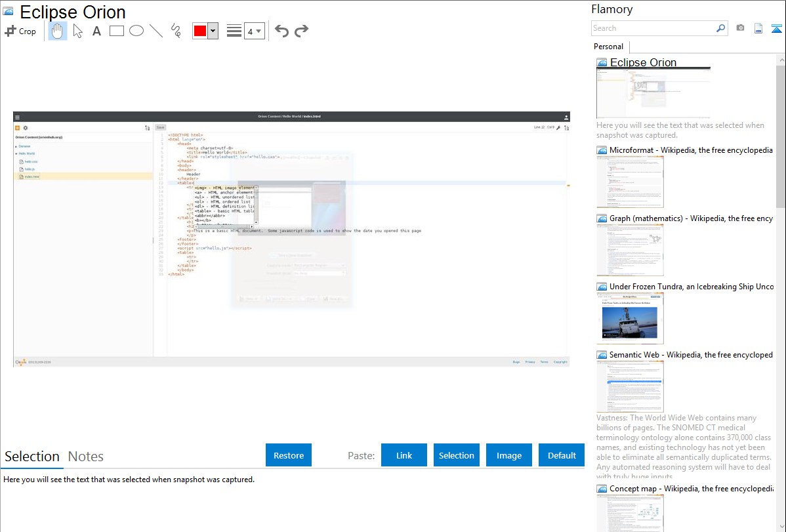Click the Semantic Web snapshot browser icon

tap(602, 355)
